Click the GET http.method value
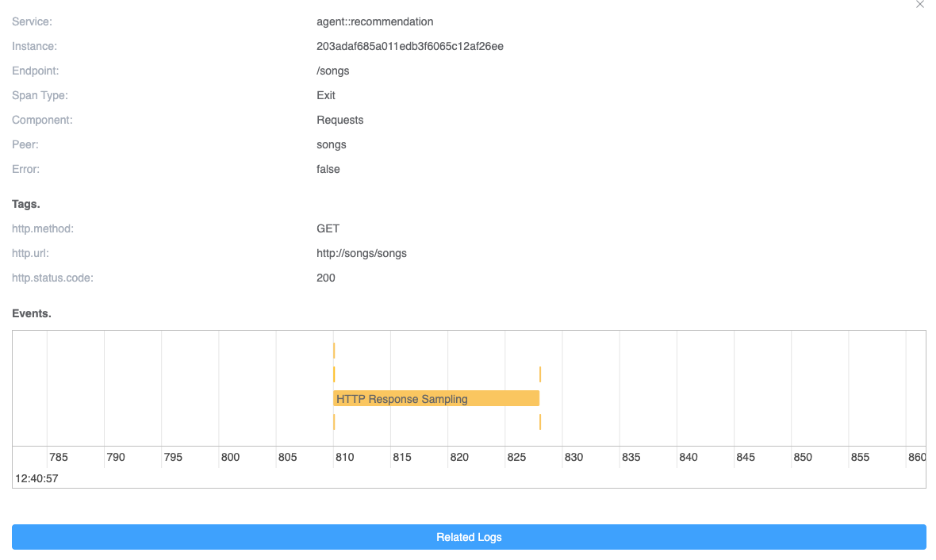 328,228
